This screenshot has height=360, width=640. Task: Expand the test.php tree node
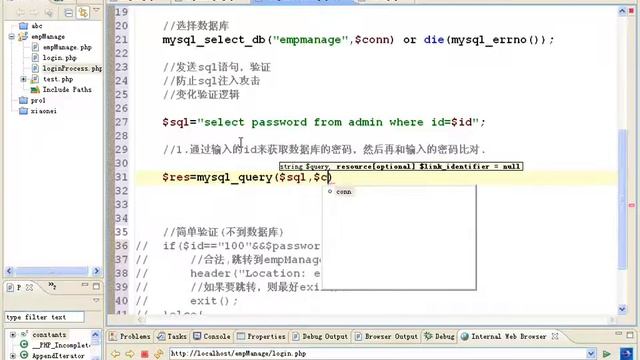pyautogui.click(x=23, y=79)
